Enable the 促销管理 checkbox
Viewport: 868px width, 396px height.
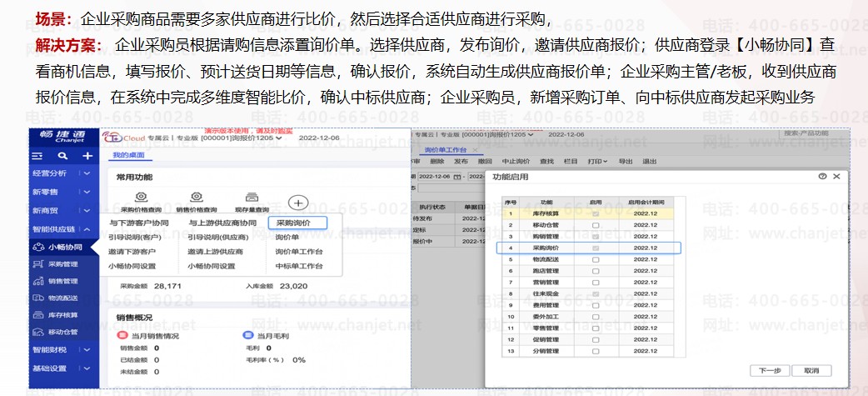point(596,339)
